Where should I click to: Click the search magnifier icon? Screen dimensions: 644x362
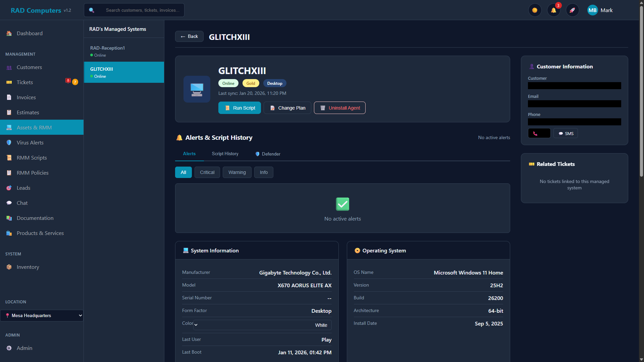tap(92, 10)
